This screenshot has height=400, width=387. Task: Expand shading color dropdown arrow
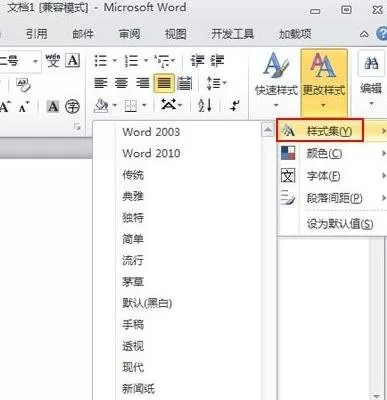[x=115, y=106]
